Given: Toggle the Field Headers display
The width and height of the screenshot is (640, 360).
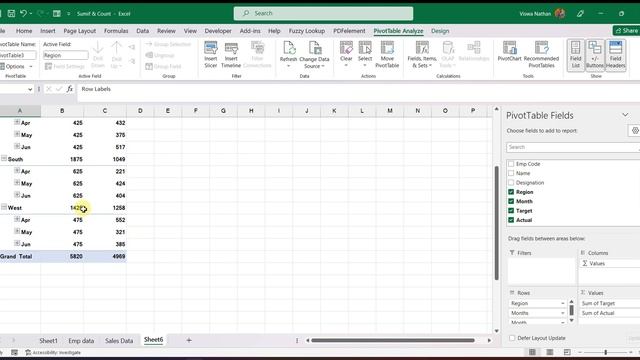Looking at the screenshot, I should point(616,55).
